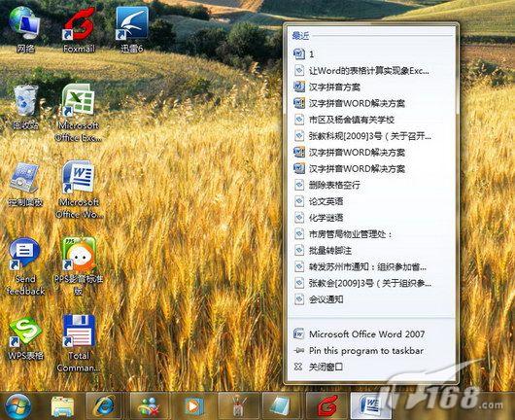Open the Messenger taskbar icon
This screenshot has height=420, width=515.
[149, 406]
